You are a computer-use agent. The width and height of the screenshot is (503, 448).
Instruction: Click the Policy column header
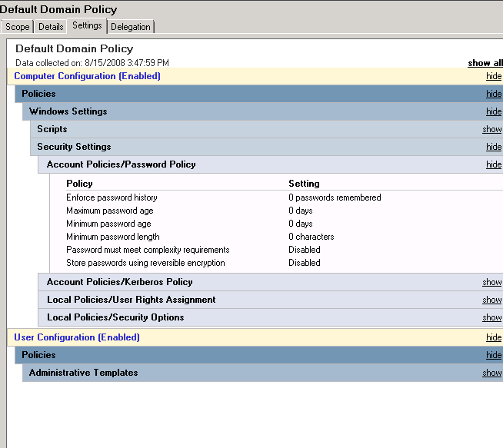coord(79,184)
